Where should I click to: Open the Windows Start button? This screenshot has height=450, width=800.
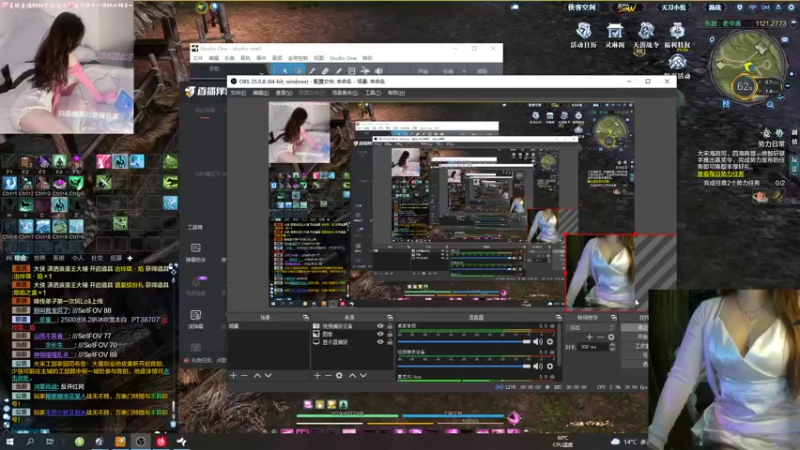click(x=10, y=442)
